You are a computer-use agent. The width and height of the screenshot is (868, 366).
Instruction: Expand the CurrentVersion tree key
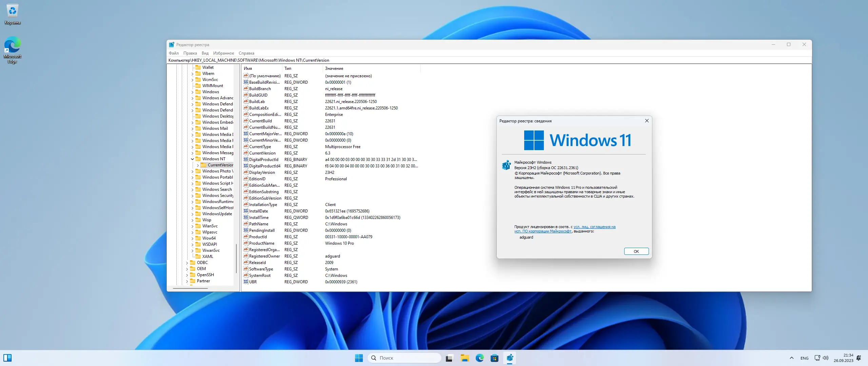pyautogui.click(x=198, y=165)
